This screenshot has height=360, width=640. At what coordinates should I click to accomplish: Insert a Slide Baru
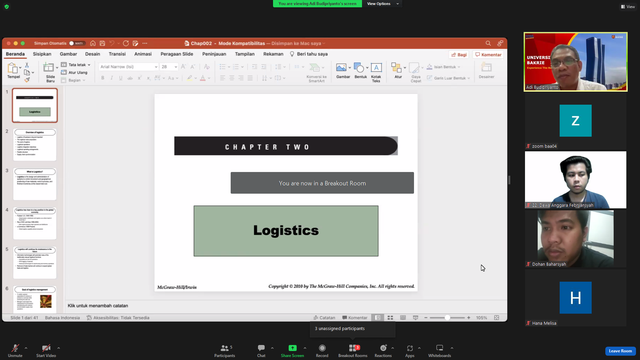coord(50,72)
